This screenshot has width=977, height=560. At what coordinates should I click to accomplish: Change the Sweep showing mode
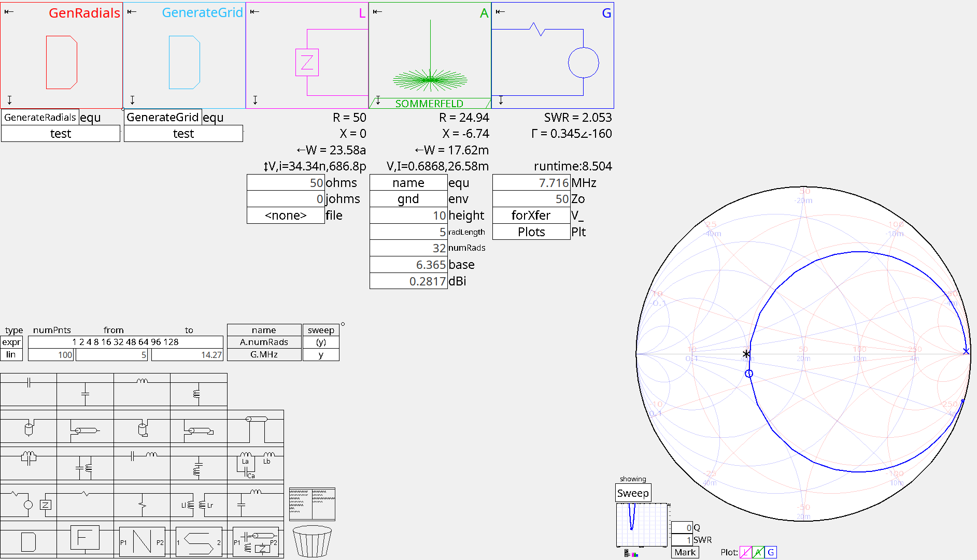(x=633, y=493)
